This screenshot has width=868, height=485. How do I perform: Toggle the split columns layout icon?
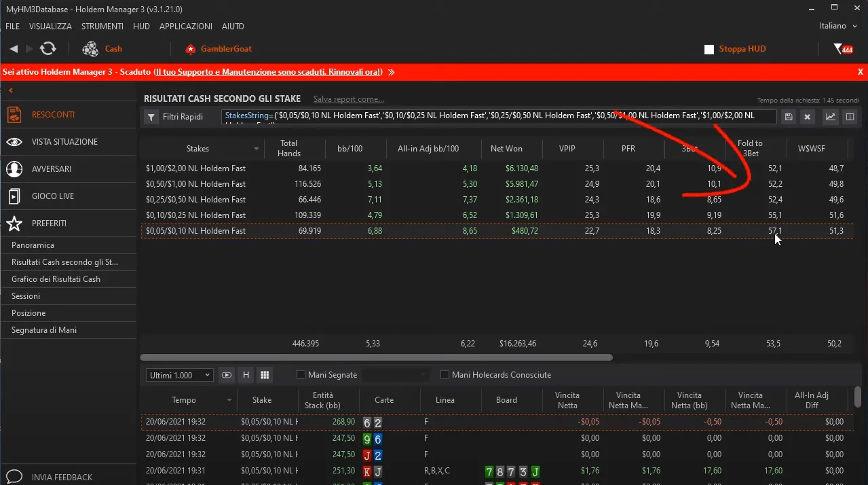[x=849, y=117]
